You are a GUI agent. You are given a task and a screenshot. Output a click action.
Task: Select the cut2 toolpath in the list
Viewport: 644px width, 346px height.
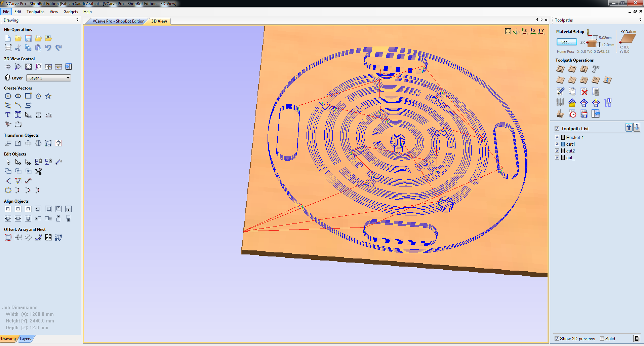(x=570, y=151)
